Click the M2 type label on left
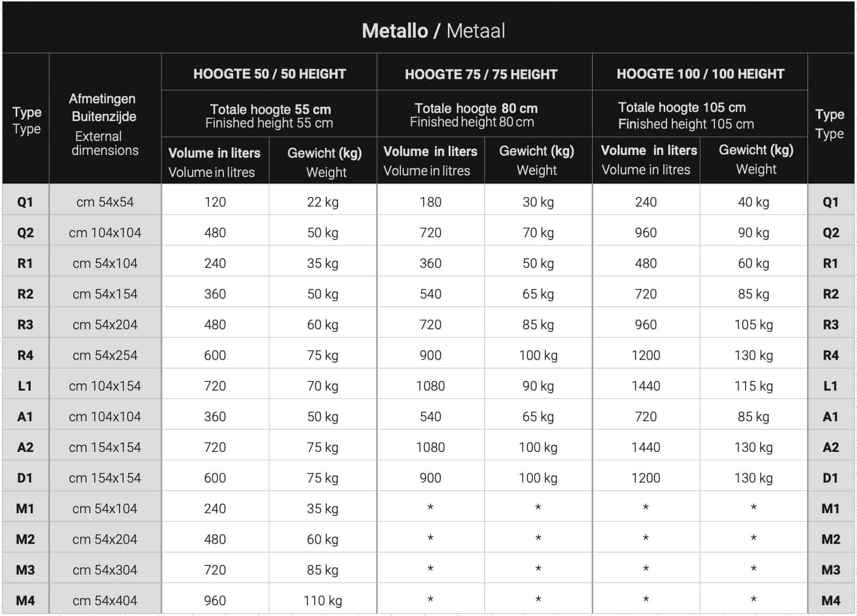 coord(25,539)
